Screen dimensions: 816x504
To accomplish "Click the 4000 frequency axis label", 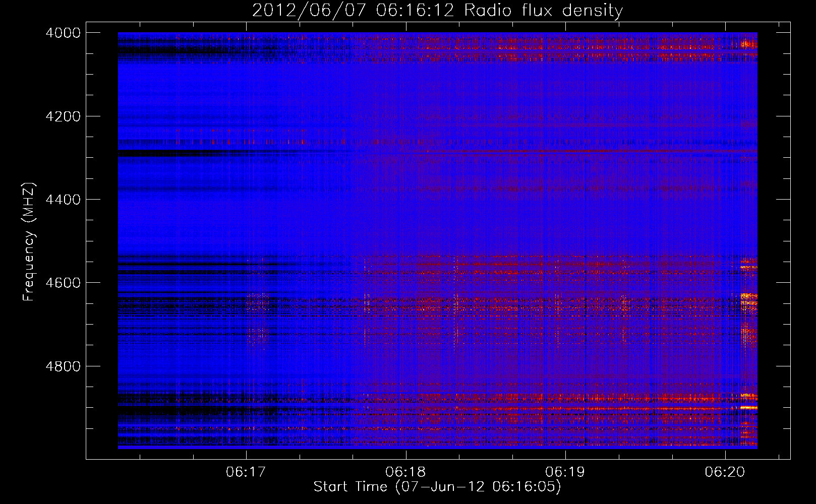I will click(x=63, y=33).
